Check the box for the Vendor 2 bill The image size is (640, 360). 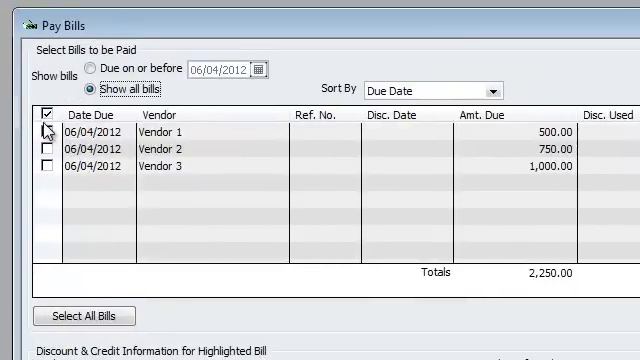pyautogui.click(x=47, y=149)
